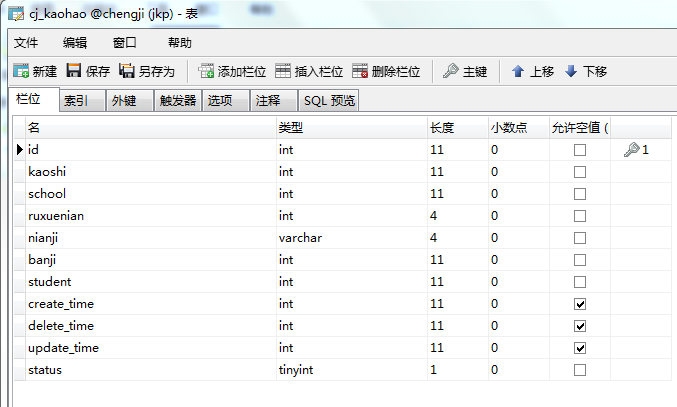Toggle allow null for school field

click(580, 194)
